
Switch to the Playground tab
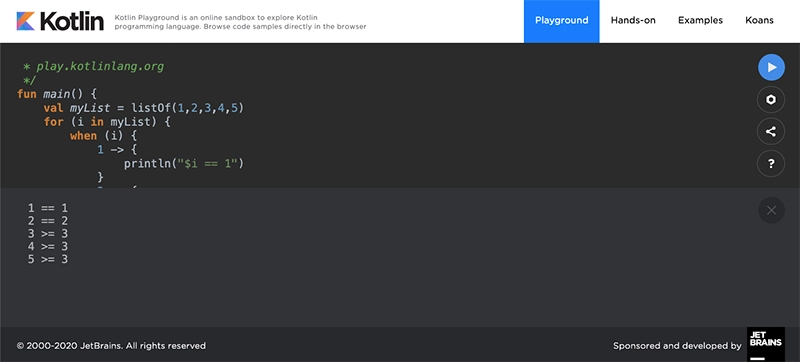tap(561, 21)
